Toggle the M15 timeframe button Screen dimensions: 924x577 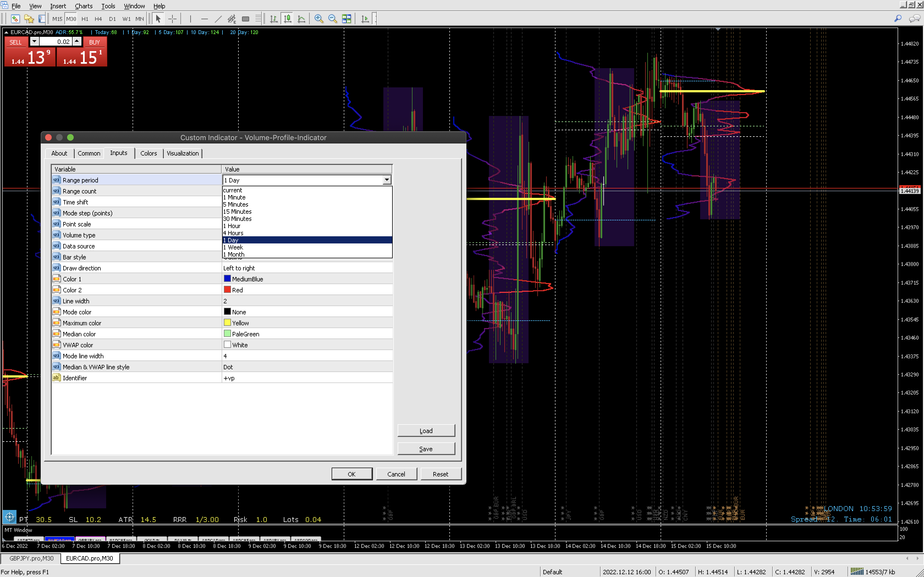[x=57, y=19]
